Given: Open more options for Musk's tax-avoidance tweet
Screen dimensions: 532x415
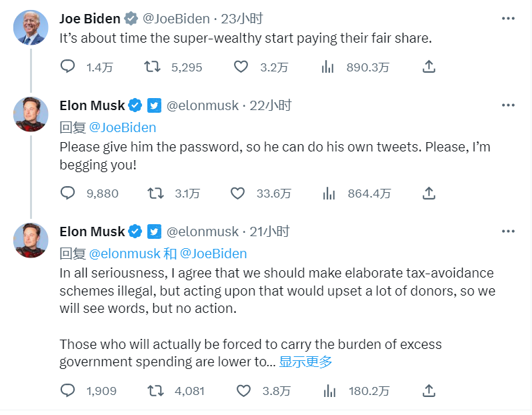Looking at the screenshot, I should point(508,232).
